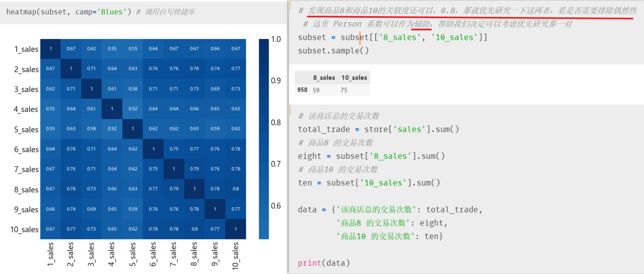Click the data = { dictionary opening line
The width and height of the screenshot is (644, 274).
(x=390, y=210)
